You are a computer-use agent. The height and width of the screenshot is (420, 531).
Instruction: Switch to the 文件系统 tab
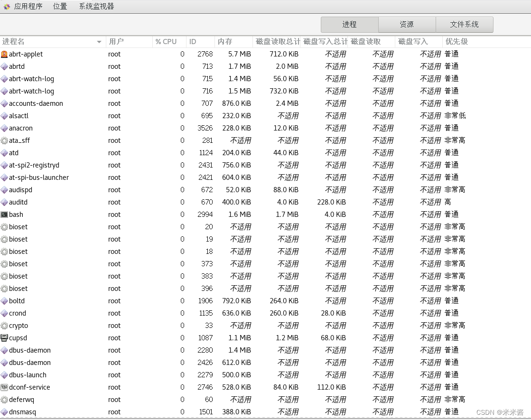click(464, 24)
